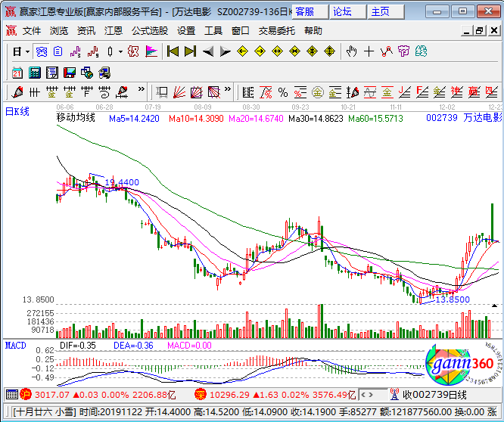The height and width of the screenshot is (422, 504).
Task: Click the yellow diamond horizontal-expand icon
Action: (277, 51)
